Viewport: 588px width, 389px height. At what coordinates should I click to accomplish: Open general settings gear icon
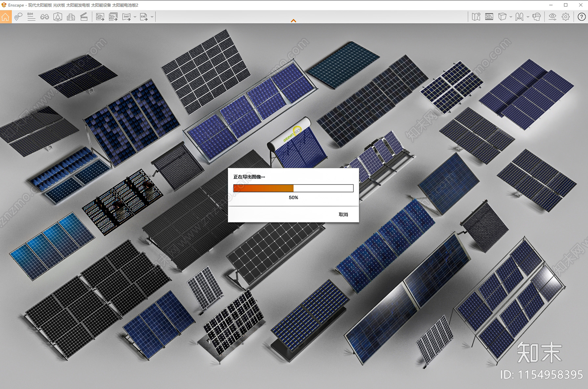(x=566, y=17)
